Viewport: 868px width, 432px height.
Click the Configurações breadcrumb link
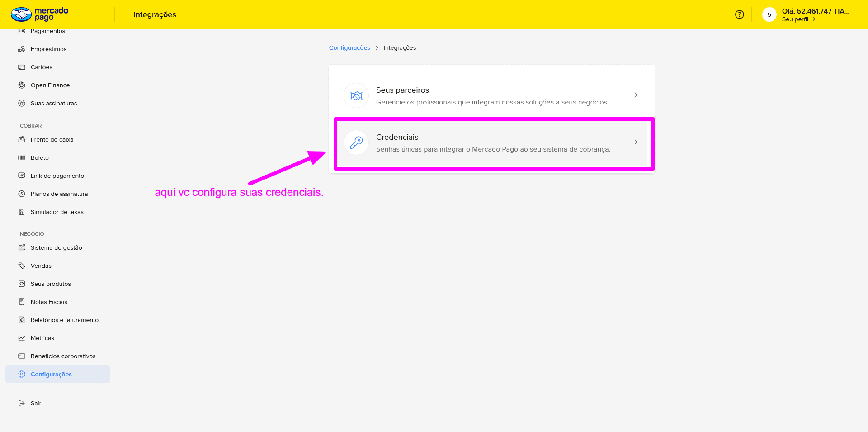(349, 47)
